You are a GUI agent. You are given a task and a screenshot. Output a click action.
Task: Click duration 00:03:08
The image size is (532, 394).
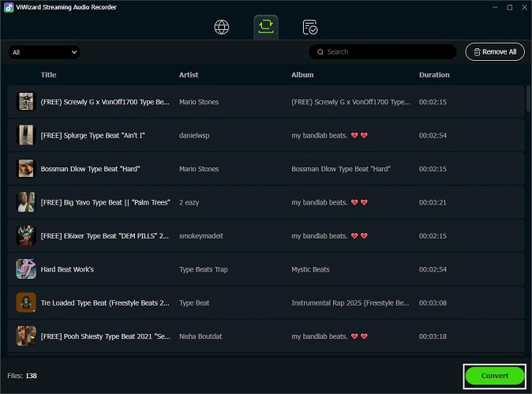click(433, 302)
